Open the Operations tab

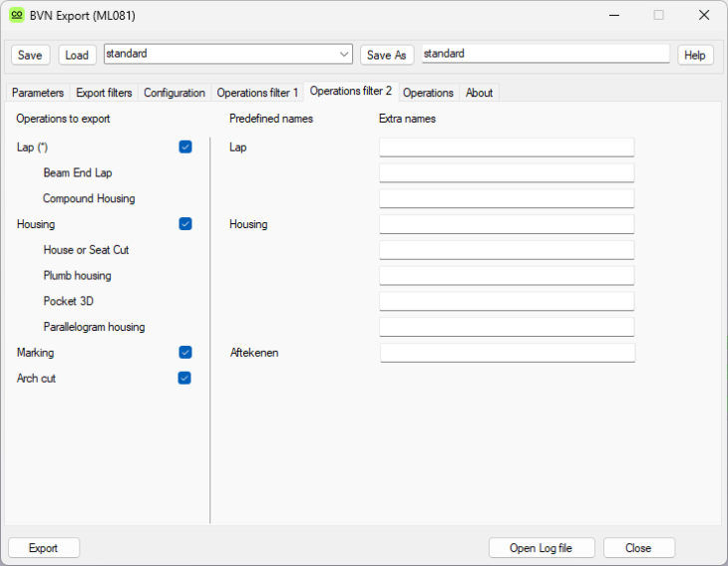tap(428, 93)
